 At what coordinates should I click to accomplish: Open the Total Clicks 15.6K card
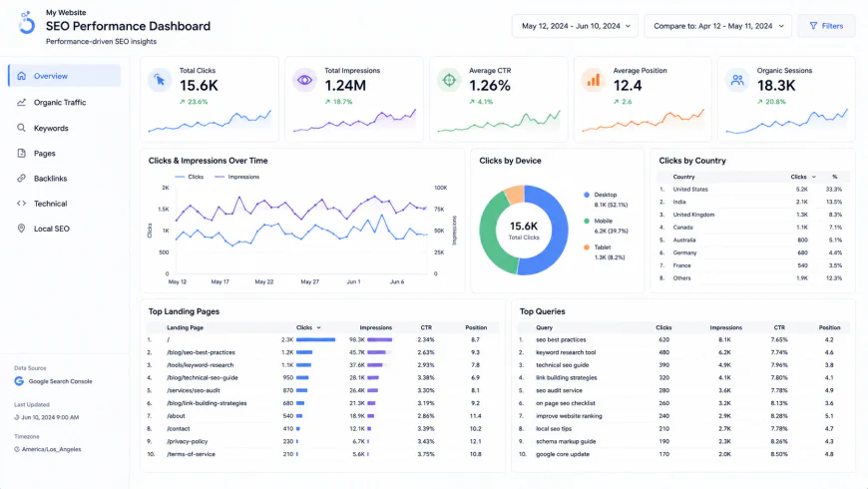210,99
